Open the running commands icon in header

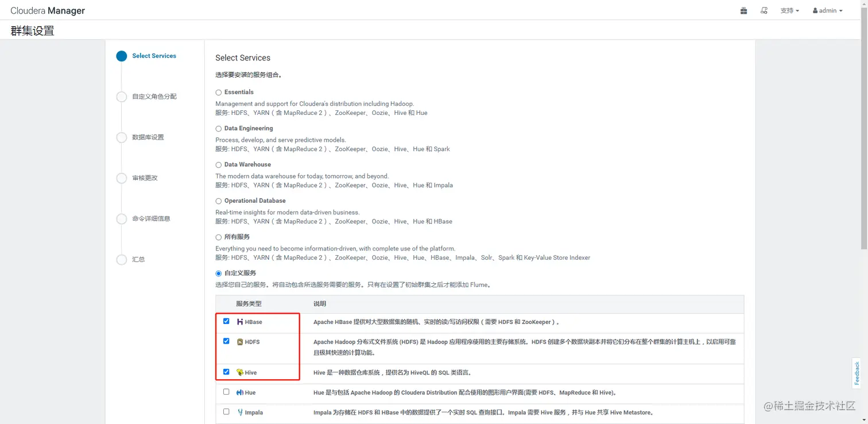coord(764,10)
